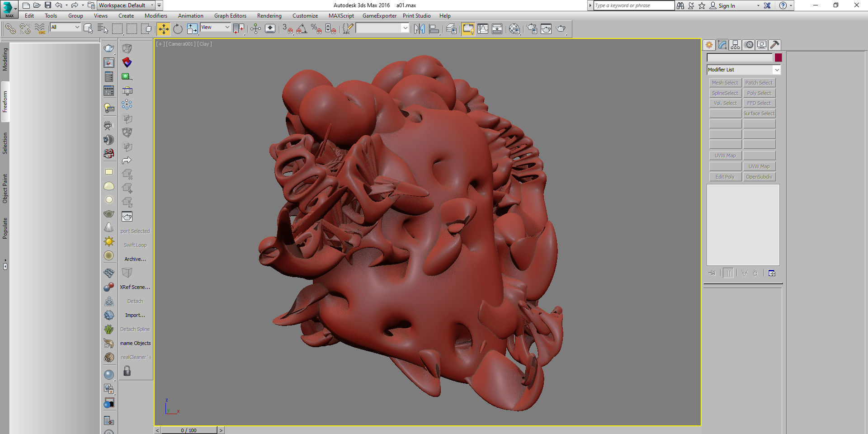The width and height of the screenshot is (868, 434).
Task: Click the Render Production teapot icon
Action: 561,29
